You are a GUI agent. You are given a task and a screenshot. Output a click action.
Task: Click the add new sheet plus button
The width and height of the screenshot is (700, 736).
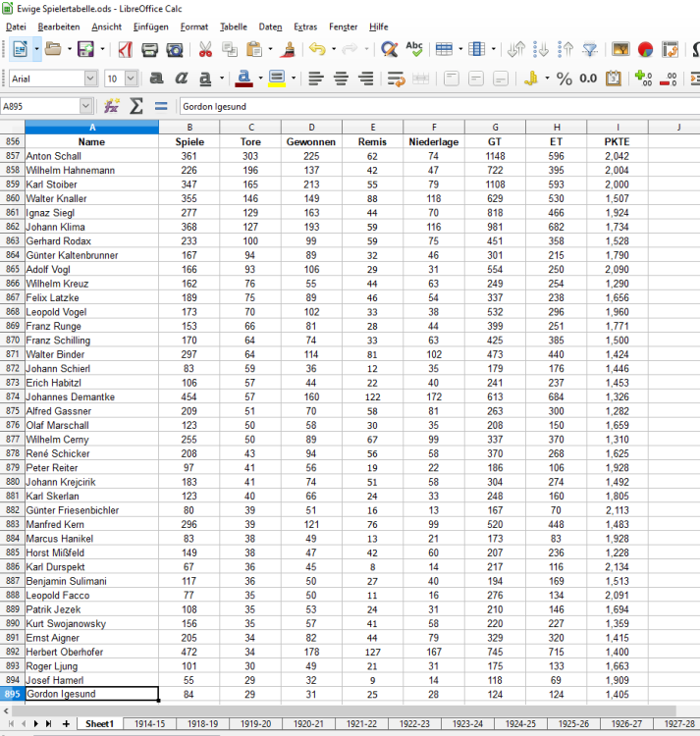pyautogui.click(x=66, y=723)
